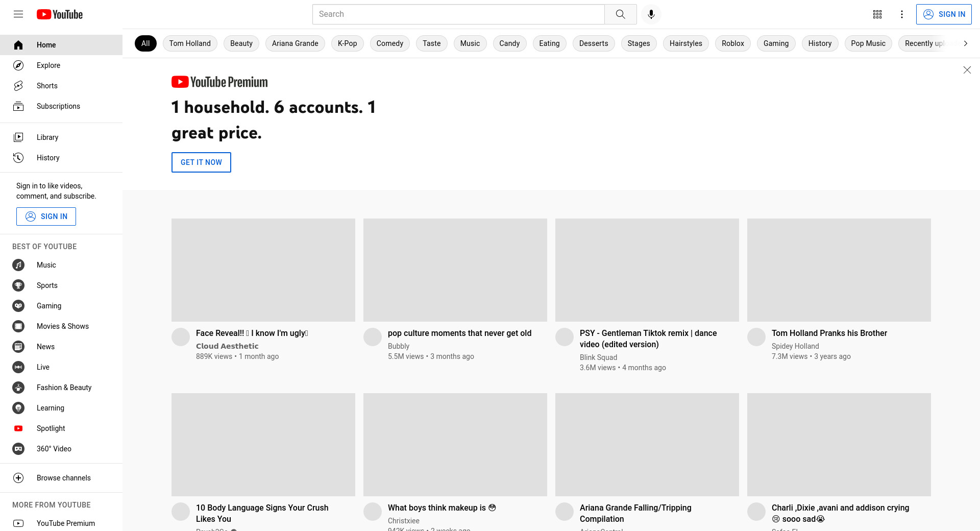Open History in the sidebar

[x=61, y=158]
